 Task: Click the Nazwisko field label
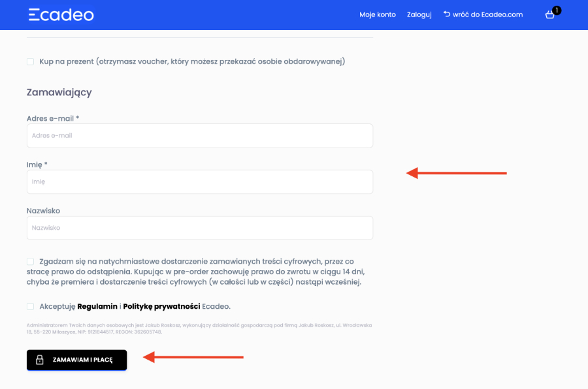point(43,211)
